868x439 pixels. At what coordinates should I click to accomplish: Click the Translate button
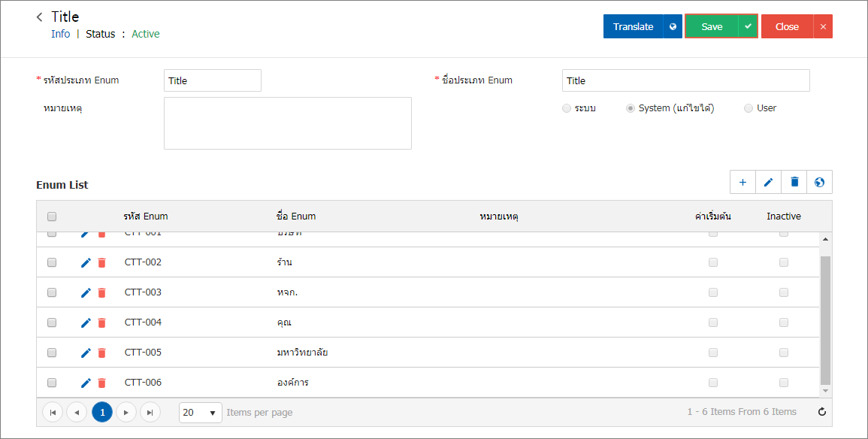[x=634, y=26]
